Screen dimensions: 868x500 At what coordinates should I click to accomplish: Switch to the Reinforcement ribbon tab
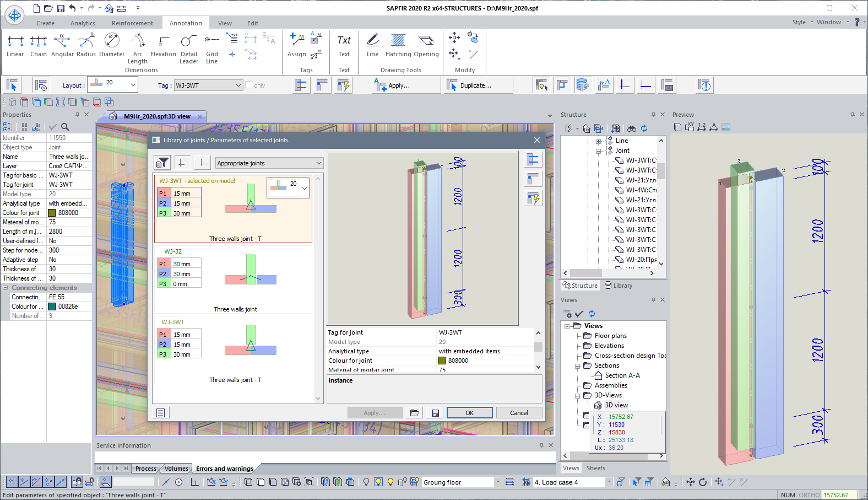tap(132, 23)
